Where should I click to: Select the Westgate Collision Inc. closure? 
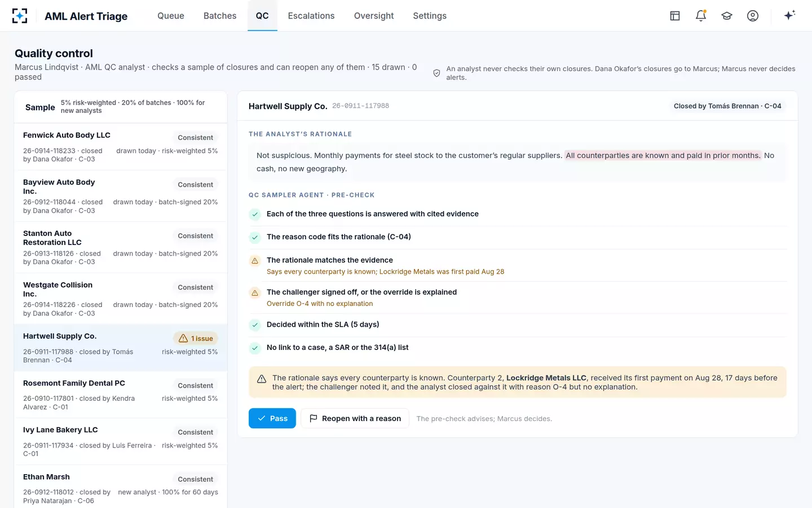click(121, 299)
